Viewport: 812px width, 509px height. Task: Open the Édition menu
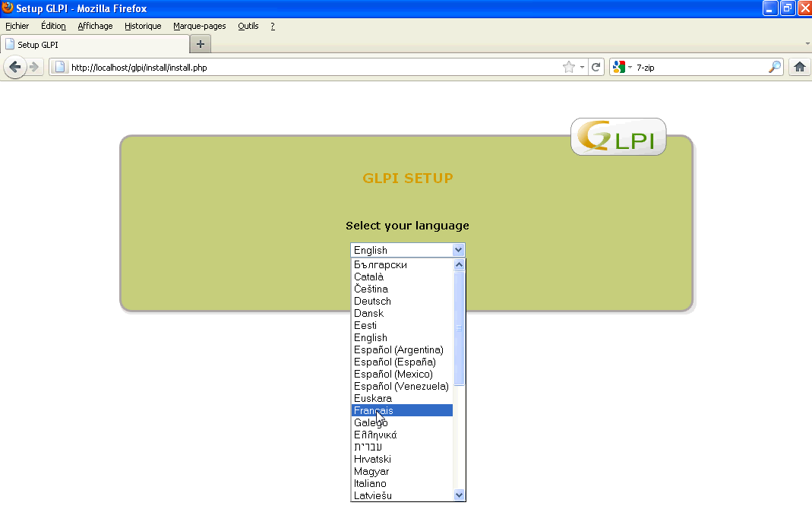53,26
